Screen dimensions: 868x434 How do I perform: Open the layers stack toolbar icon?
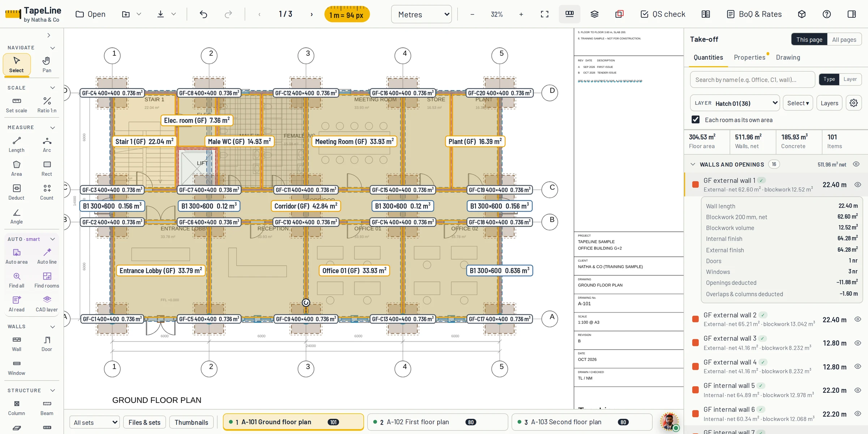click(594, 14)
